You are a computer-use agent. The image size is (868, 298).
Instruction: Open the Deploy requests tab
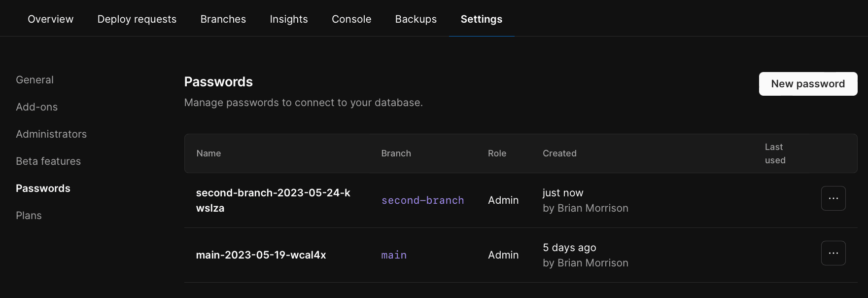click(137, 19)
